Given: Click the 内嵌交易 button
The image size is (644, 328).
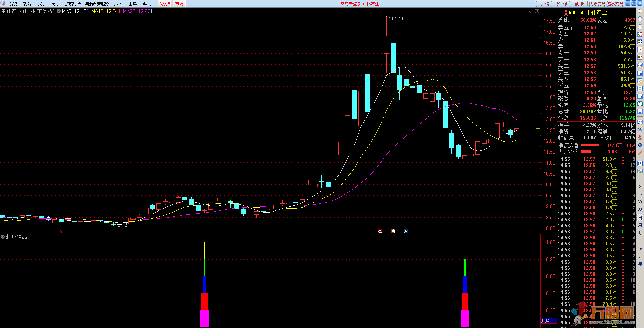Looking at the screenshot, I should point(597,4).
